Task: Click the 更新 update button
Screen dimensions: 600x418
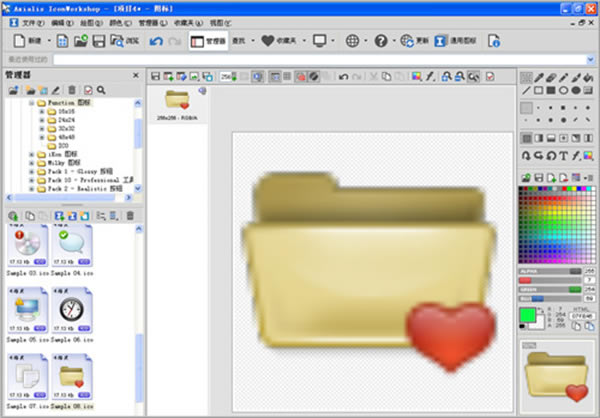Action: pos(414,41)
